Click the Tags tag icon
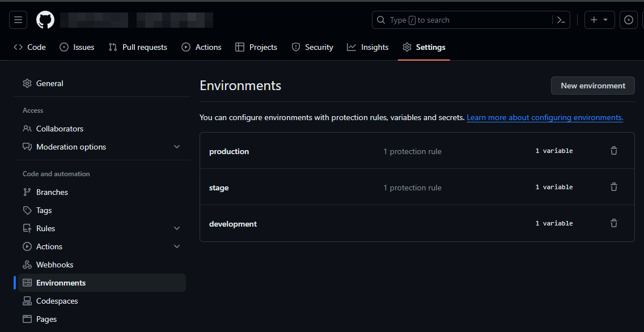 pyautogui.click(x=27, y=210)
